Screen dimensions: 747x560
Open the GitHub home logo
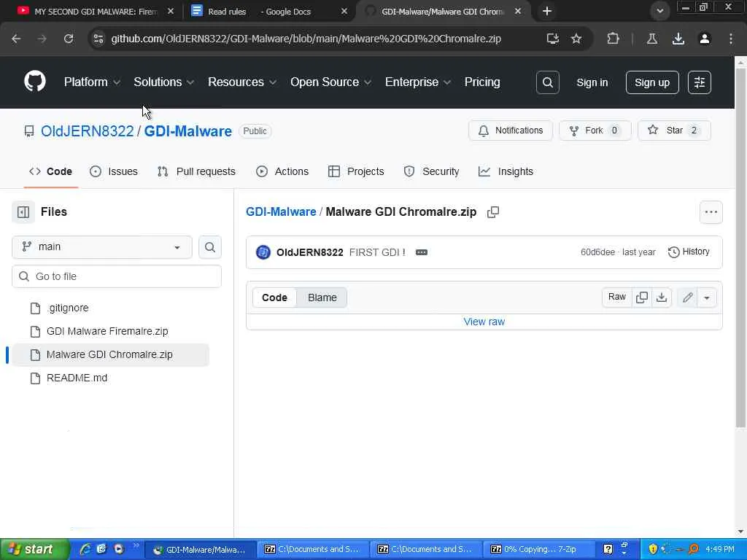pos(35,82)
